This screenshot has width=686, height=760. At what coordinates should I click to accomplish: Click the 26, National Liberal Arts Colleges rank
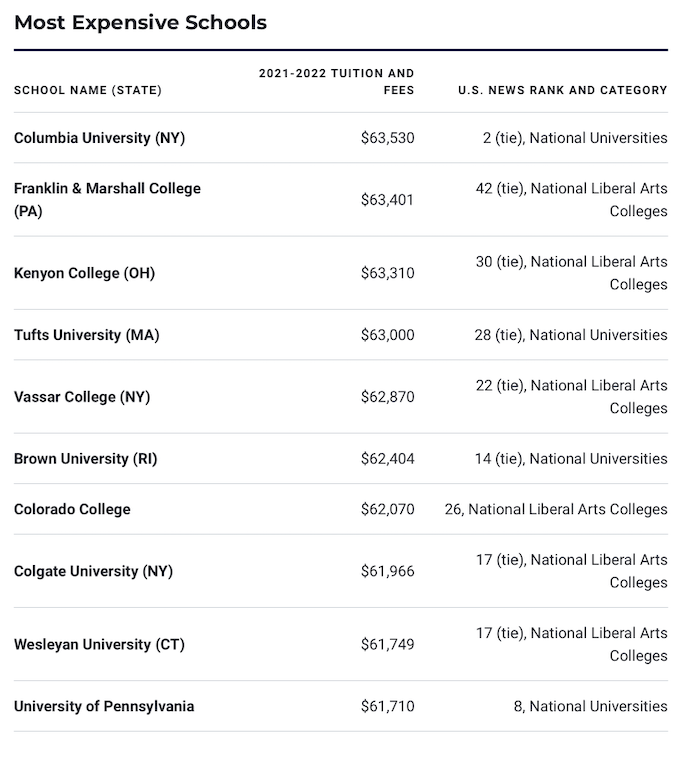click(556, 509)
